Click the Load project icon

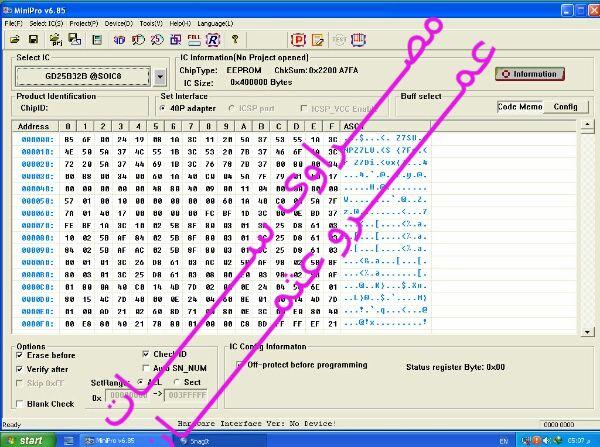click(55, 39)
